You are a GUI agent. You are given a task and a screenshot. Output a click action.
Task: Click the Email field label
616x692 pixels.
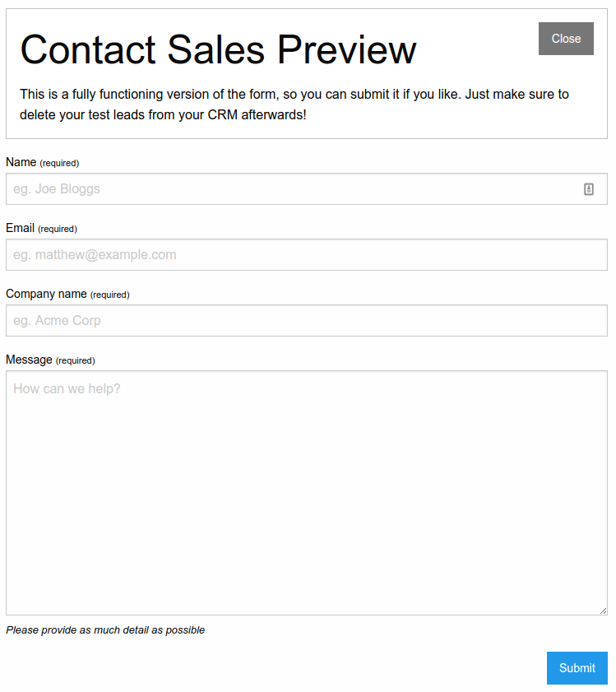pyautogui.click(x=21, y=228)
